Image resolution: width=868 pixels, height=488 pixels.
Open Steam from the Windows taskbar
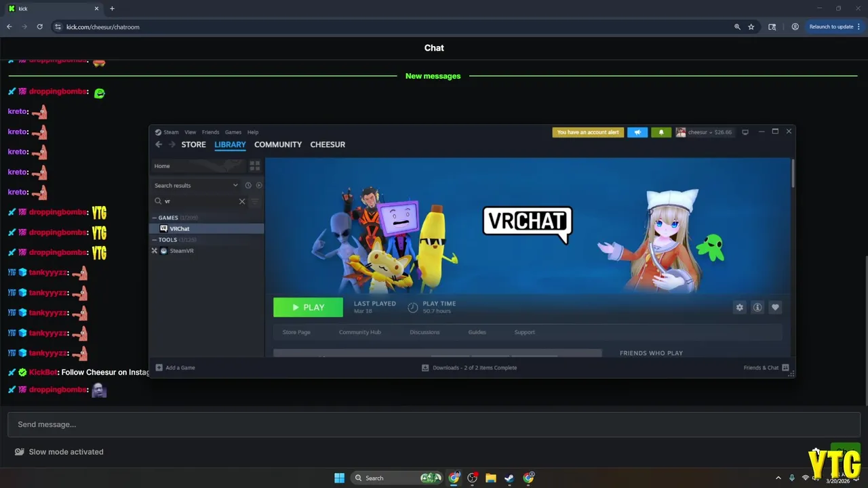tap(509, 478)
